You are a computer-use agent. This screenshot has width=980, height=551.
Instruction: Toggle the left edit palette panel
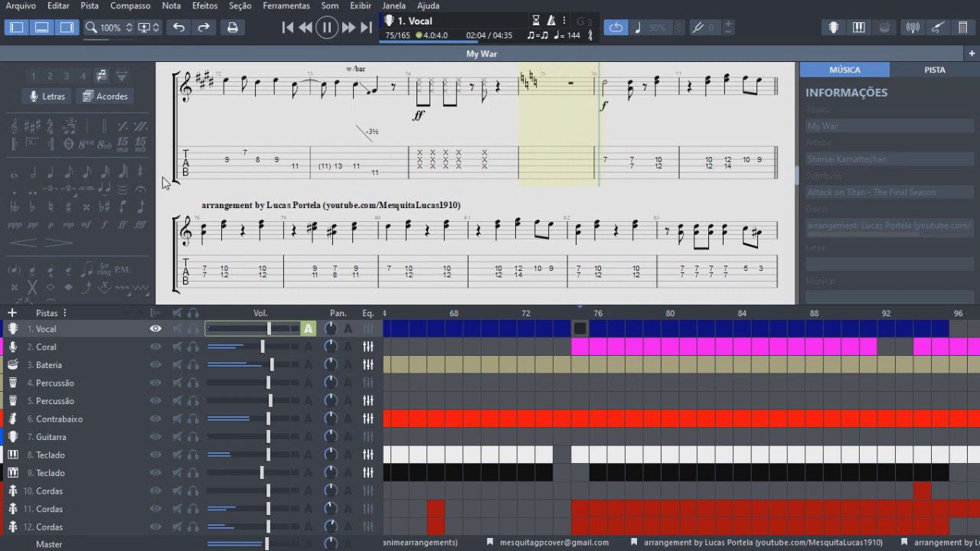[17, 28]
